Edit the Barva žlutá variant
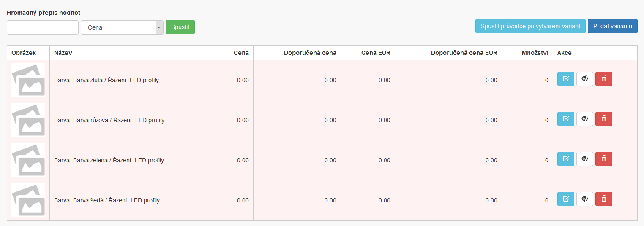Screen dimensions: 644x226 tap(565, 79)
